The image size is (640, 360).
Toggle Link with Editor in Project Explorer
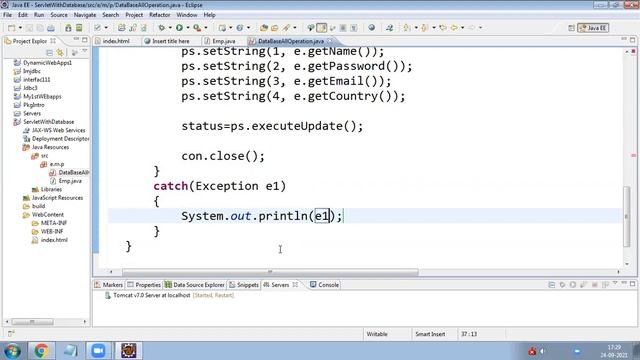[60, 53]
